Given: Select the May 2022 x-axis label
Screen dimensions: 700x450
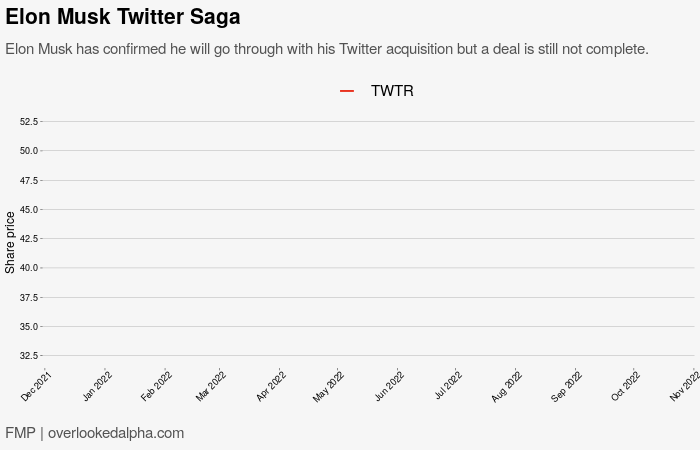Looking at the screenshot, I should click(328, 386).
